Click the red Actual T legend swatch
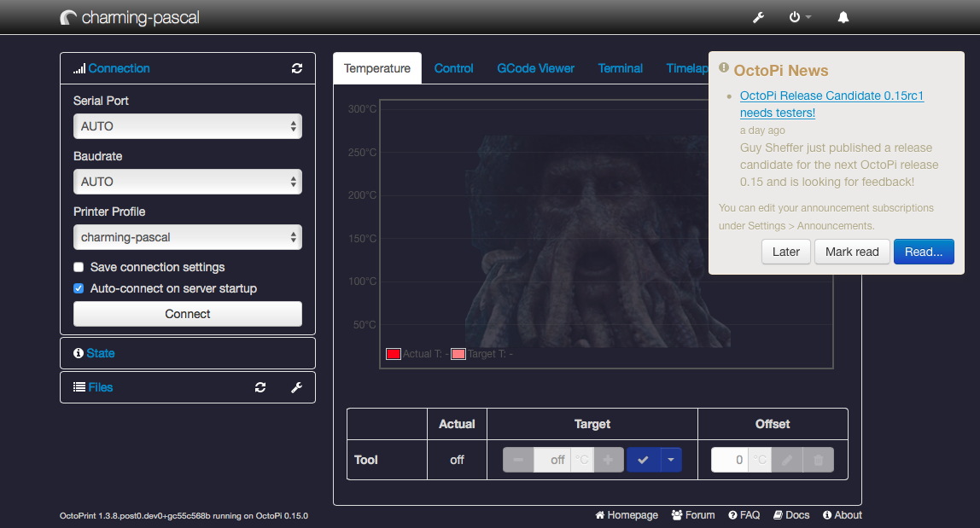 click(394, 354)
